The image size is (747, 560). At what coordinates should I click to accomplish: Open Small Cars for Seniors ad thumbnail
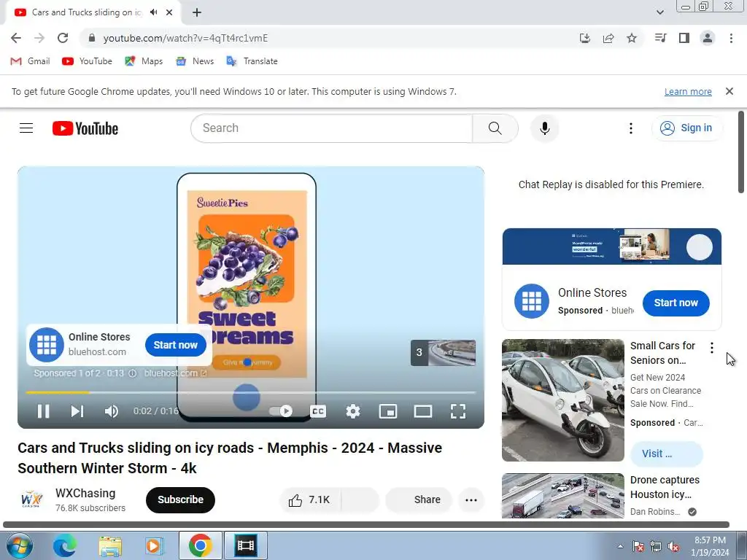563,400
